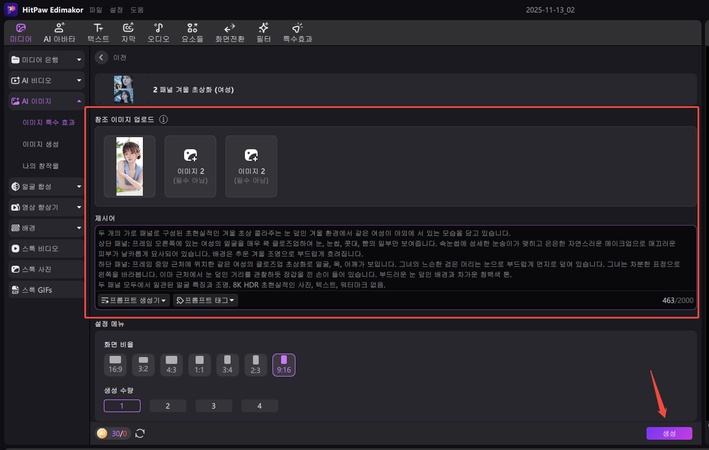Select the 1:1 aspect ratio

[199, 365]
